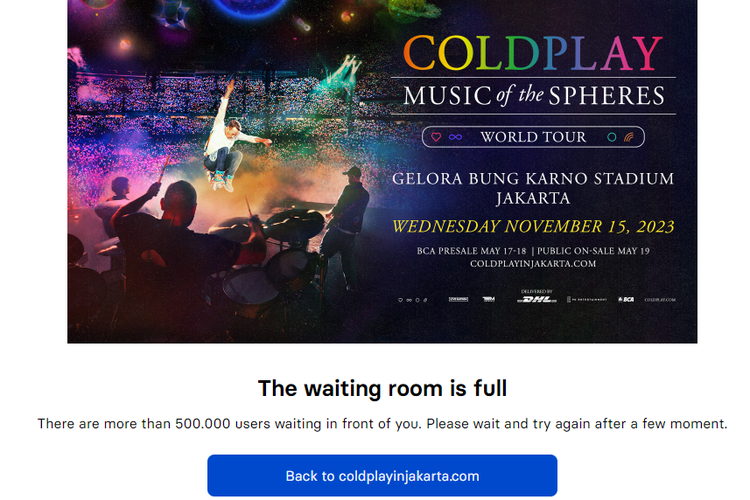Click the "The waiting room is full" heading
The width and height of the screenshot is (750, 500).
pyautogui.click(x=382, y=388)
